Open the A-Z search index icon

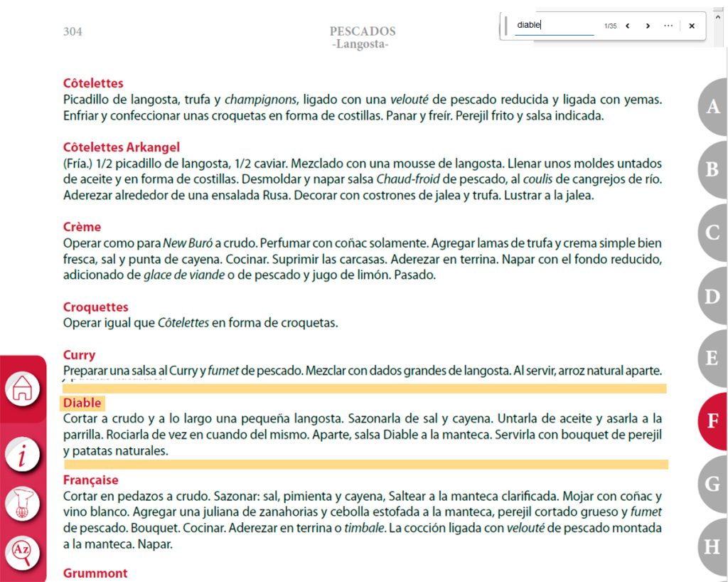coord(22,553)
